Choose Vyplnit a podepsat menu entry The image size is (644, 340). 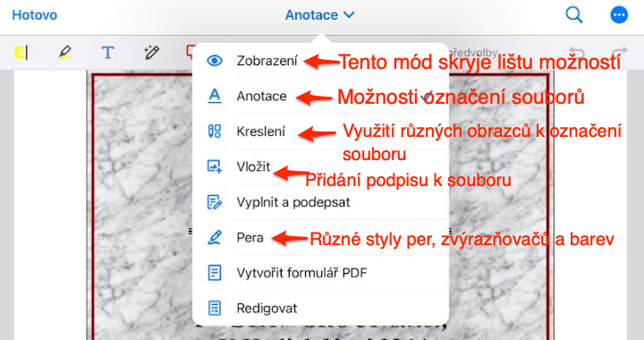[x=320, y=202]
